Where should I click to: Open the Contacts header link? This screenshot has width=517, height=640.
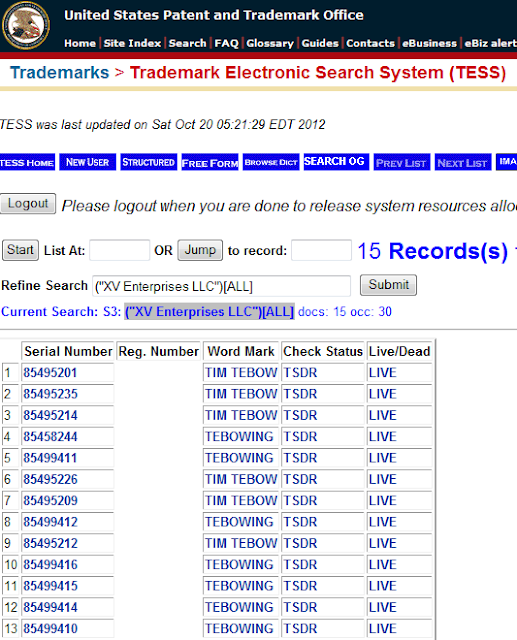[x=371, y=43]
